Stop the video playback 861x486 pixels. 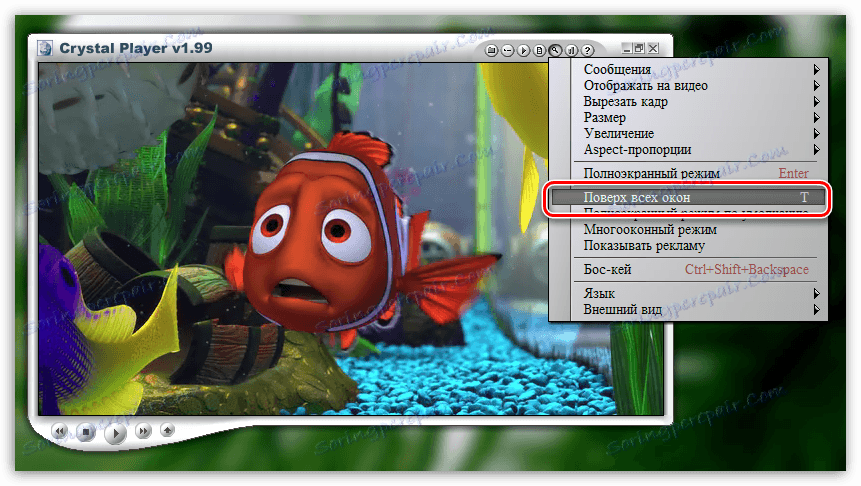pos(86,433)
